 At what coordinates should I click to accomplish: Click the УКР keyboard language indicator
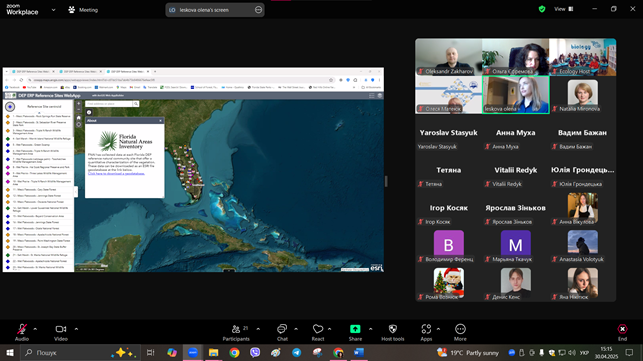point(584,353)
